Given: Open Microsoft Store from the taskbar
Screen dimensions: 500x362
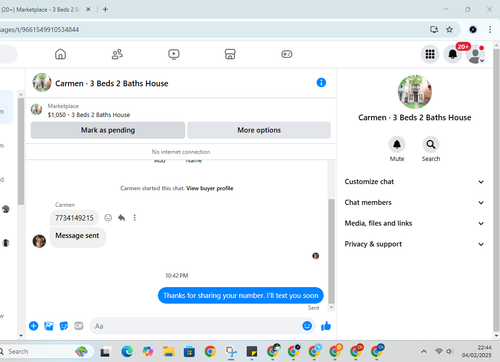Looking at the screenshot, I should pyautogui.click(x=189, y=351).
